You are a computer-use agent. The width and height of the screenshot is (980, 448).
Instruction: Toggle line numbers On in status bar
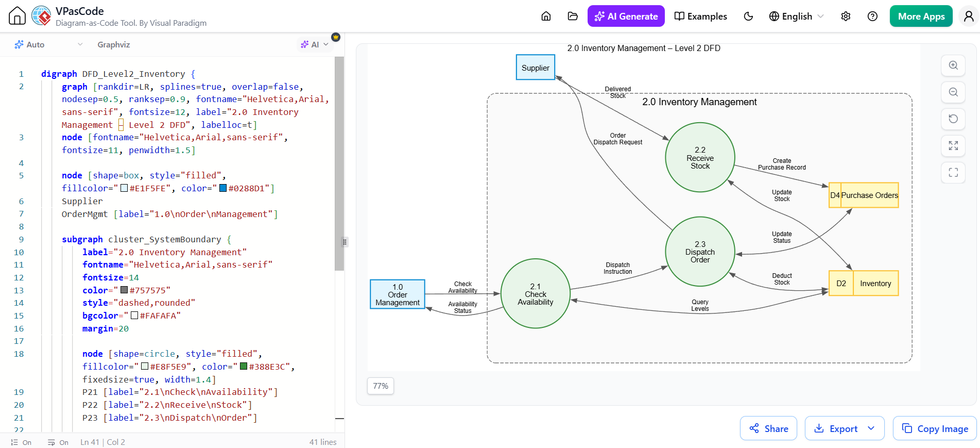pyautogui.click(x=21, y=442)
